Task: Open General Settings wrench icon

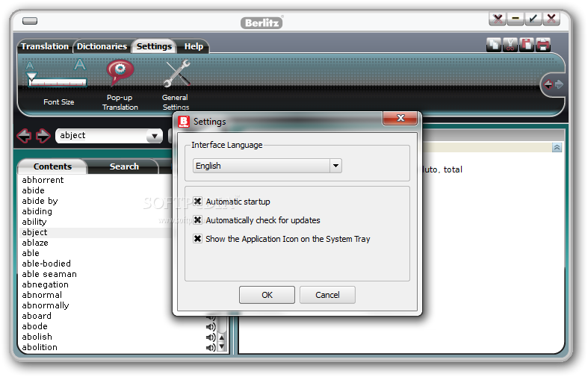Action: coord(176,73)
